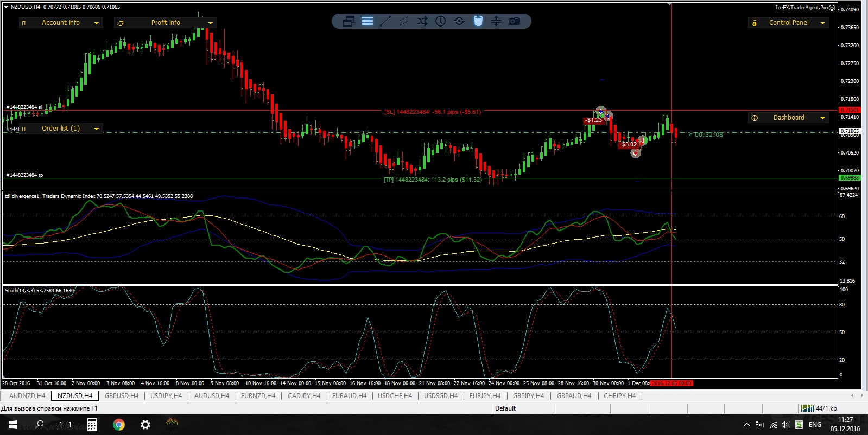Expand the Control Panel dropdown
The height and width of the screenshot is (435, 868).
822,23
